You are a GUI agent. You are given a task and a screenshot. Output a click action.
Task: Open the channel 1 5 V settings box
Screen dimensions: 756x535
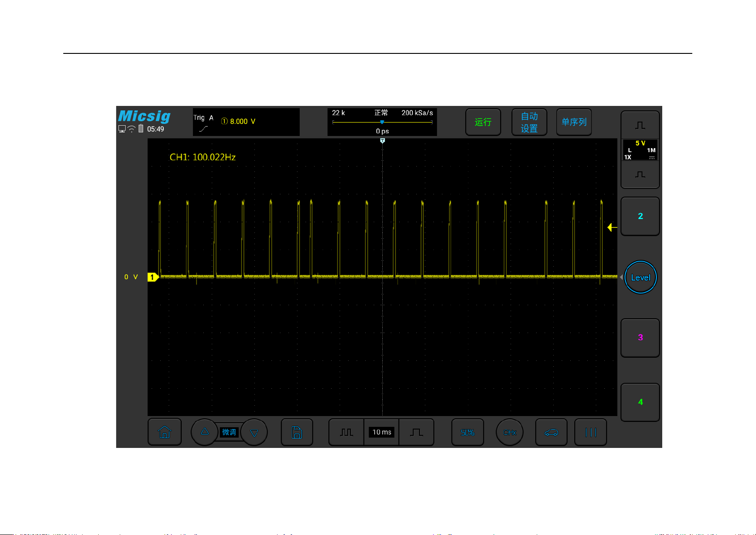point(640,150)
